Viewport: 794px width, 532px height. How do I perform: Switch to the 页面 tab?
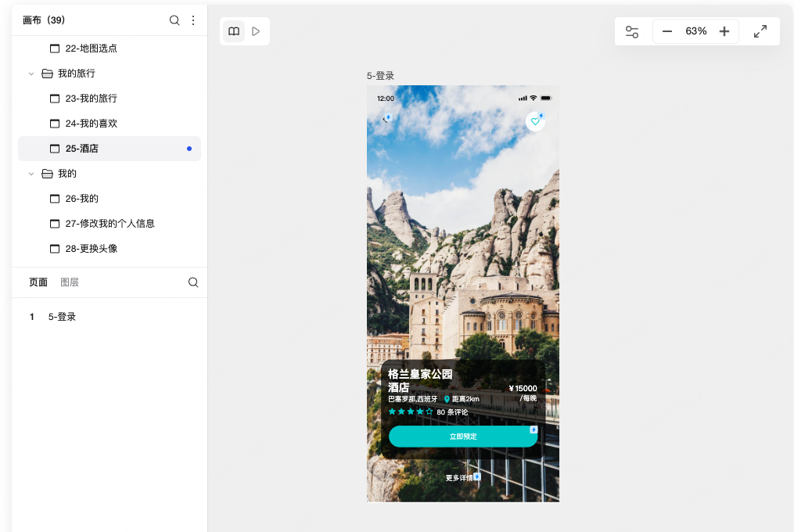38,282
